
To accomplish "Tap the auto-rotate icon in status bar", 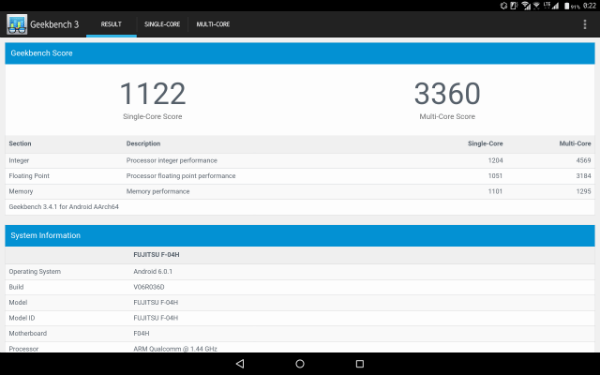I will pos(504,5).
